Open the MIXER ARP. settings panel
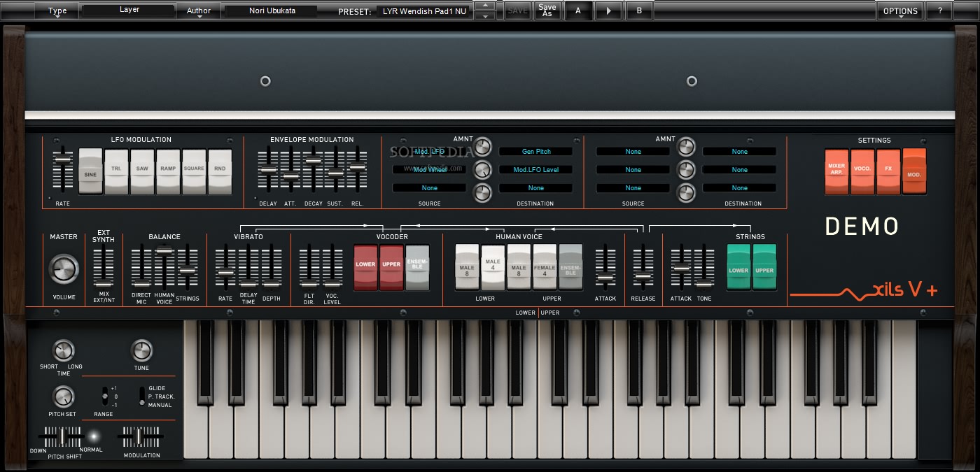The width and height of the screenshot is (980, 472). [836, 171]
